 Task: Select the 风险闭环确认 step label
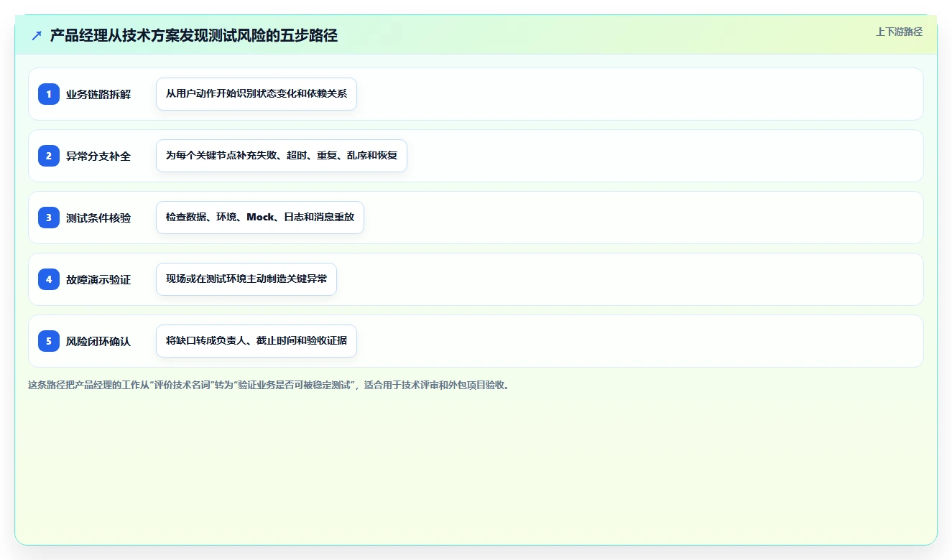tap(98, 341)
